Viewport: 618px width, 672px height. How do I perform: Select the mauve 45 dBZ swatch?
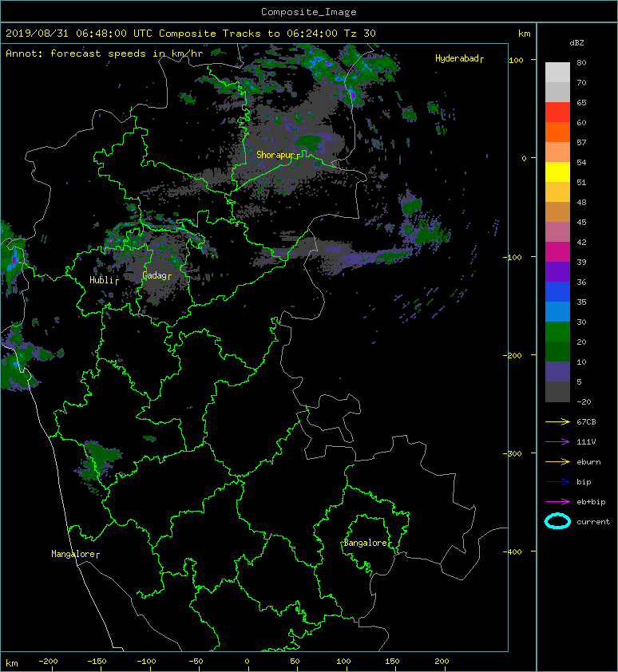tap(557, 232)
